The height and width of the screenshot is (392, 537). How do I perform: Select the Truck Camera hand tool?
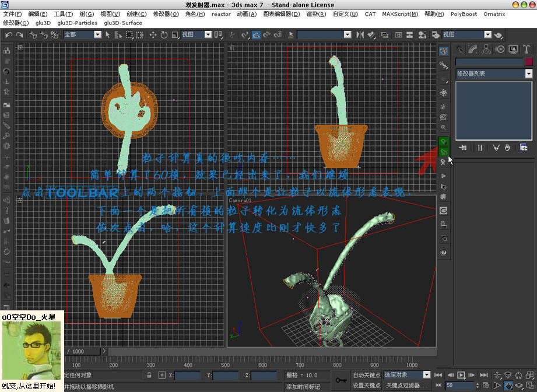[508, 386]
